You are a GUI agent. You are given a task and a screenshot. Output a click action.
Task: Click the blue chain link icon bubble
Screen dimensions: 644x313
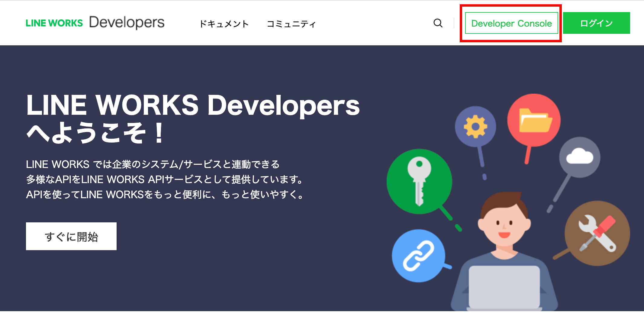coord(419,256)
